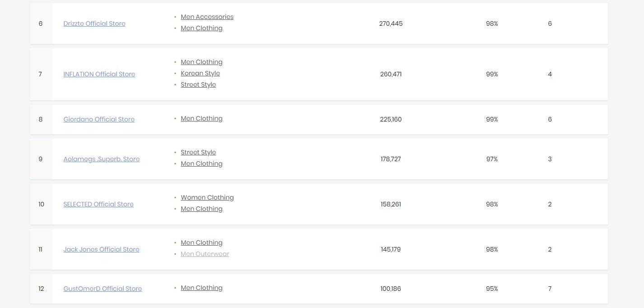Image resolution: width=644 pixels, height=308 pixels.
Task: Click the Women Clothing category link
Action: [207, 197]
